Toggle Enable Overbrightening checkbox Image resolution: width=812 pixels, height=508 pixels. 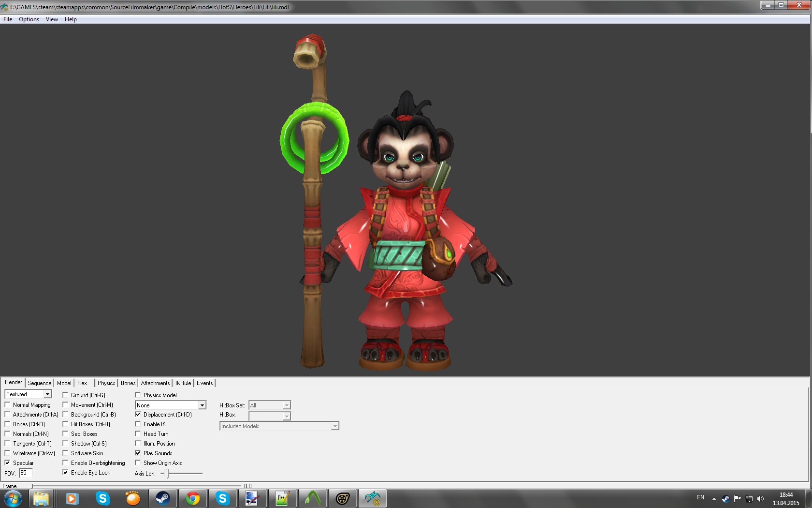tap(65, 463)
